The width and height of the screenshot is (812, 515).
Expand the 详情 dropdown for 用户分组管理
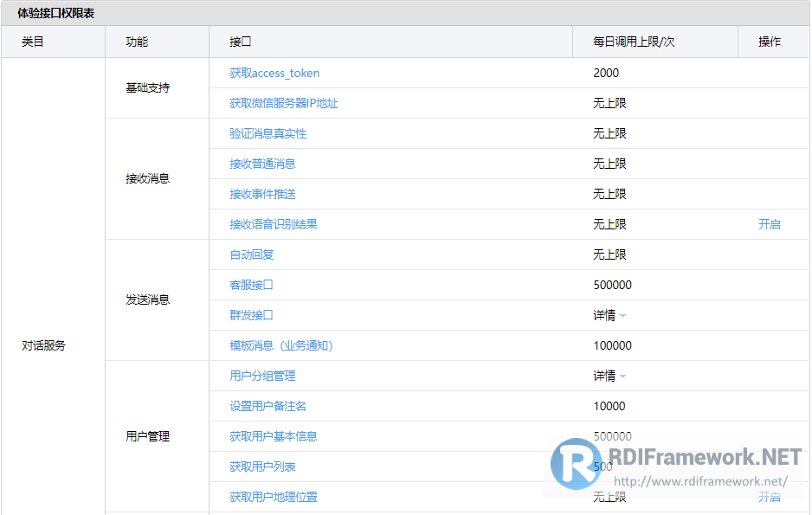click(609, 377)
